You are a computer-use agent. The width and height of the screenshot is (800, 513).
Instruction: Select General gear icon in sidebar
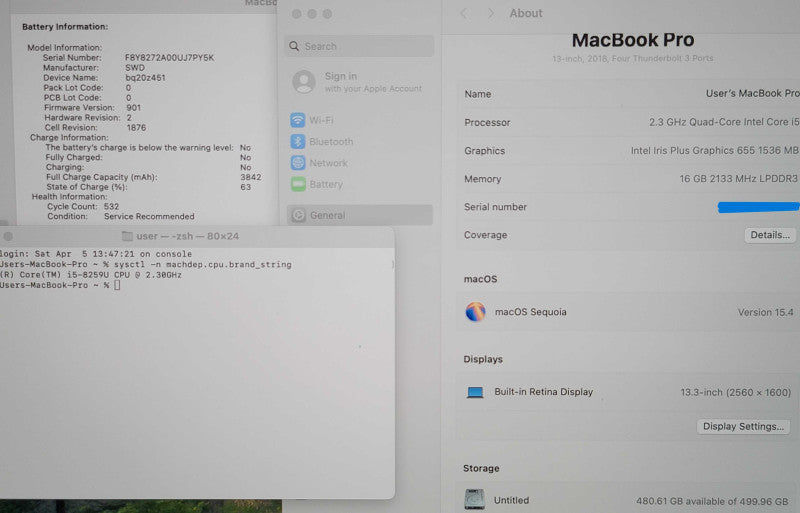298,215
